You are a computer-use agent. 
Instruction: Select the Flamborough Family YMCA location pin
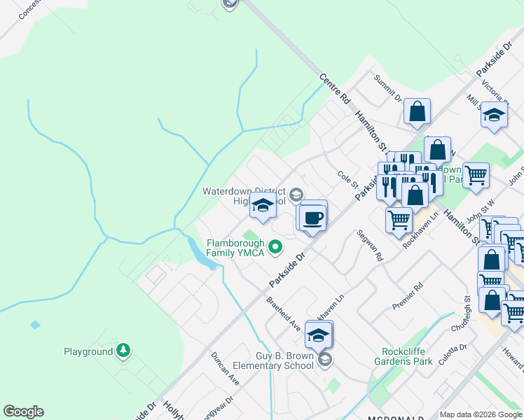pos(275,248)
